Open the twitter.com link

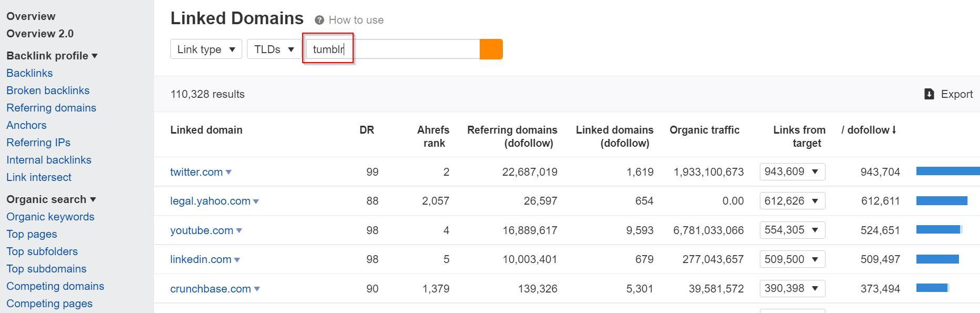coord(197,172)
